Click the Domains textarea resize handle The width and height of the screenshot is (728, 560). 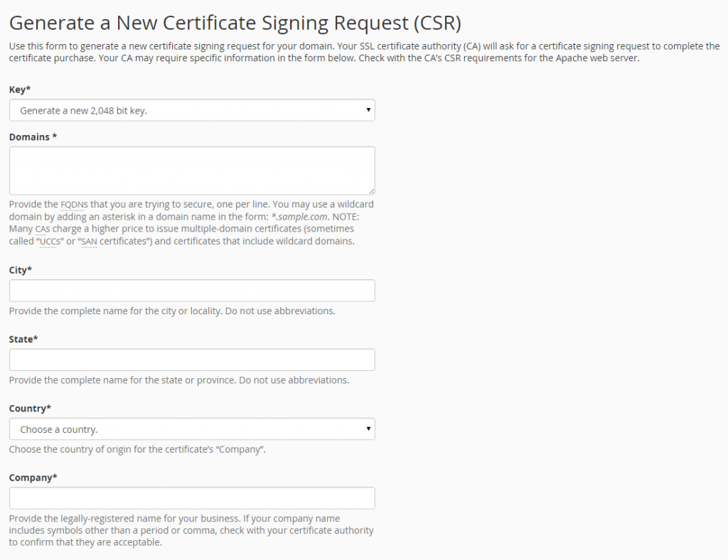coord(372,190)
